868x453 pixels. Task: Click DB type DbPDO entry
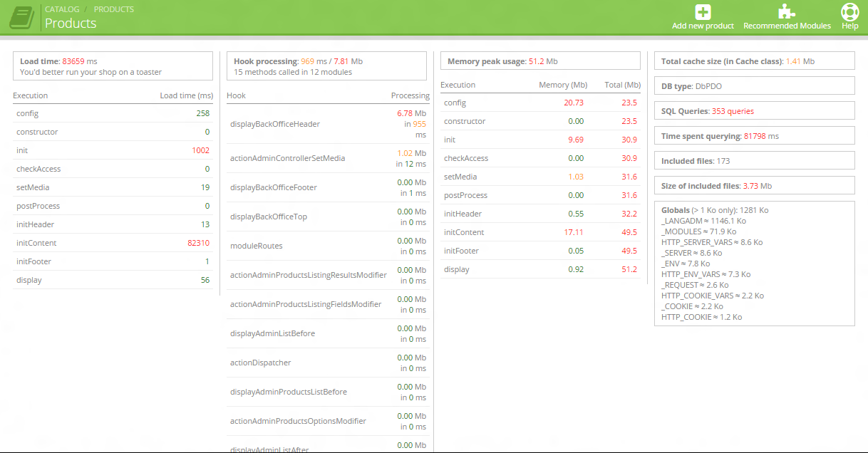click(x=754, y=85)
